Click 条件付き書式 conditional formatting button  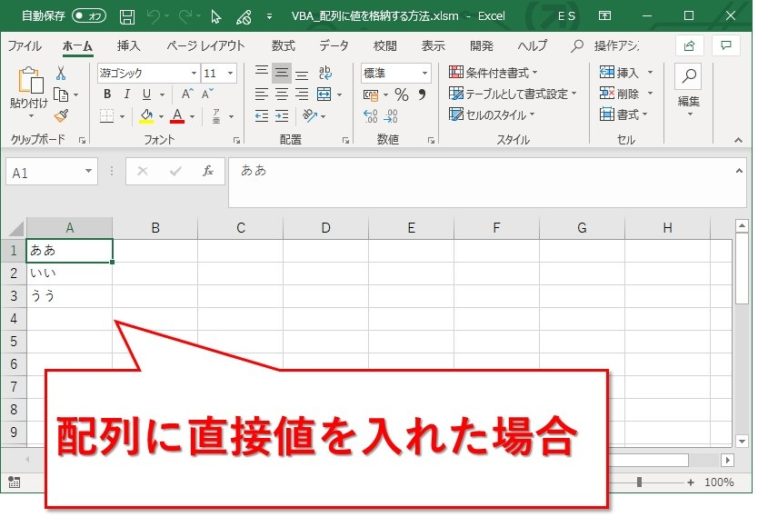[x=493, y=72]
